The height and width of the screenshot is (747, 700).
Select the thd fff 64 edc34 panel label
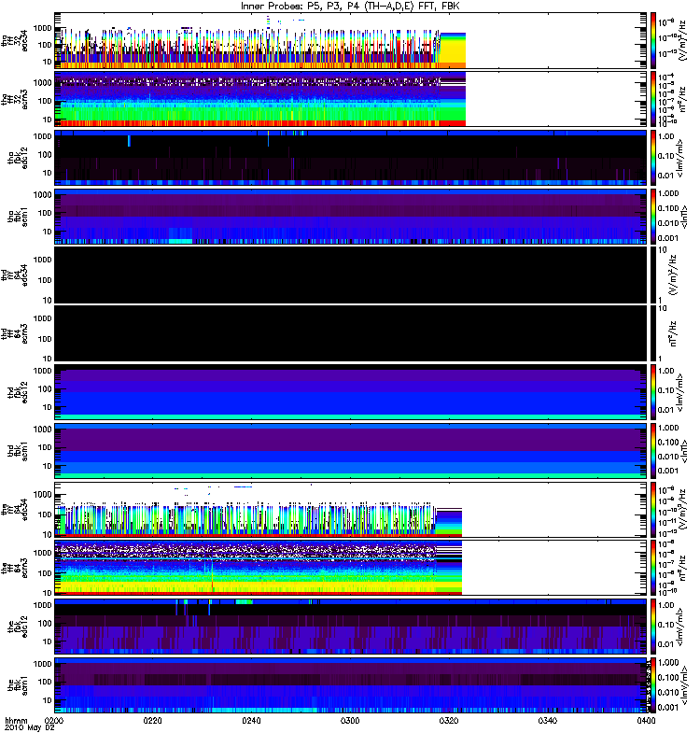[x=14, y=275]
